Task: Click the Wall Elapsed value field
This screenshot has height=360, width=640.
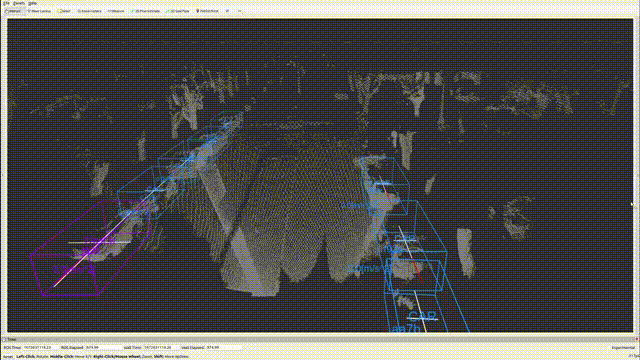Action: click(x=224, y=348)
